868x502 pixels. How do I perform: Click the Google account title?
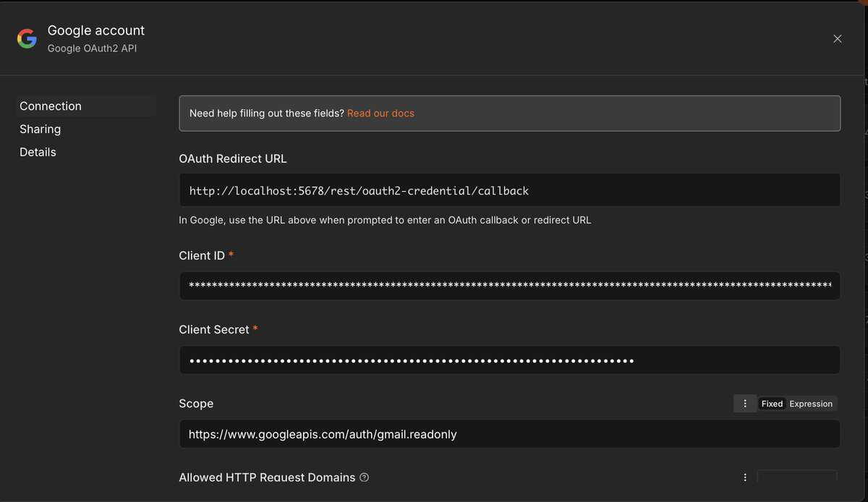[x=96, y=30]
